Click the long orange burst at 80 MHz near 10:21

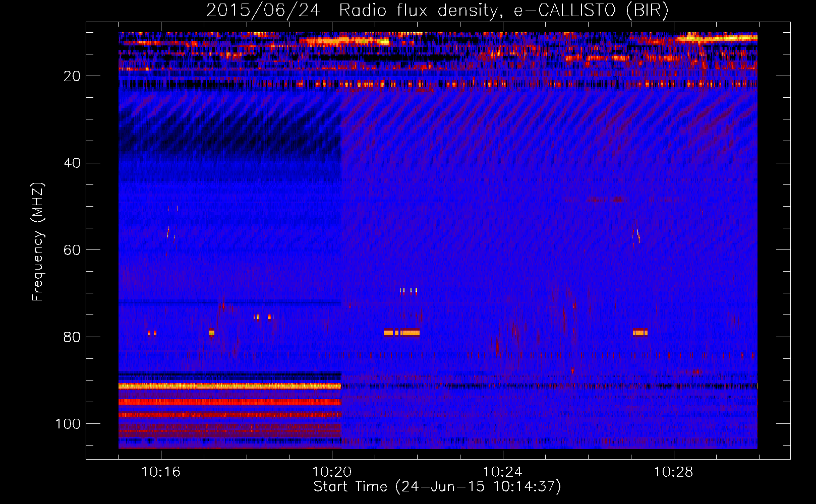[401, 333]
